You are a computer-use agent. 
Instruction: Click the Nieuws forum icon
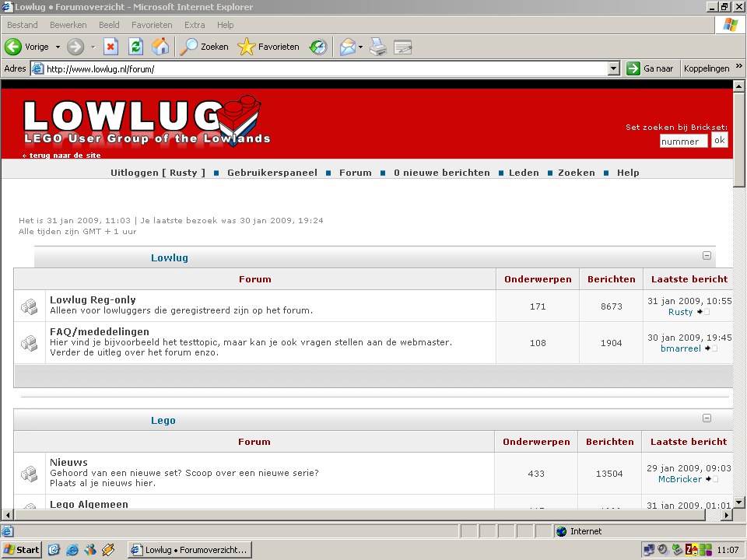29,474
